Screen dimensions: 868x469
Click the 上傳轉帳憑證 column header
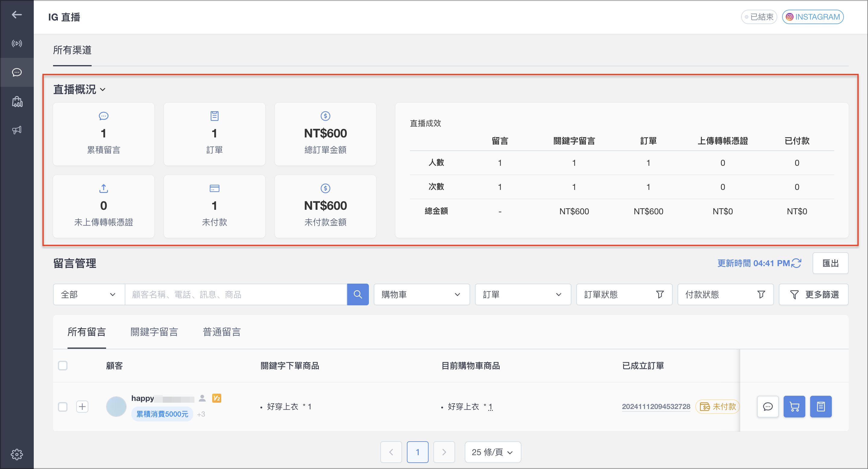pos(722,141)
